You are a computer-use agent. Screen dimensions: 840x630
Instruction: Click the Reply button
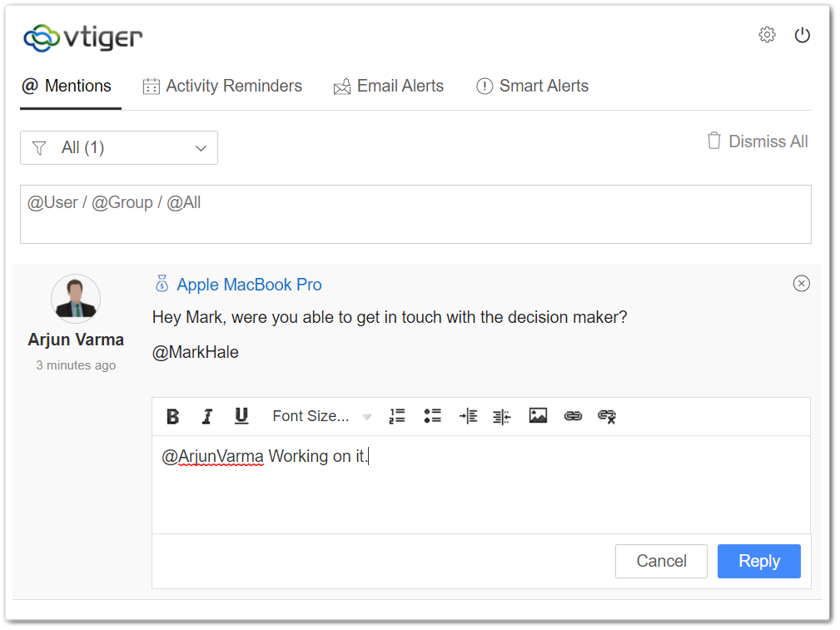point(758,561)
